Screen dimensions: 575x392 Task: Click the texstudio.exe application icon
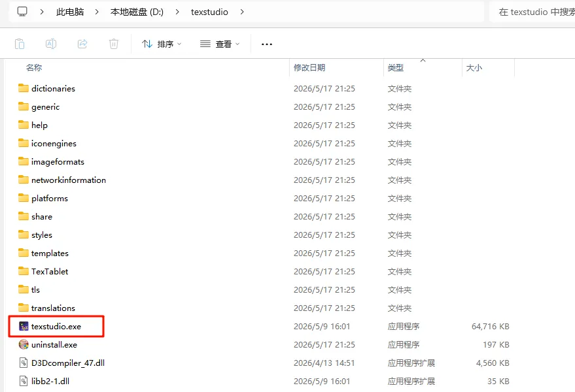pos(24,326)
